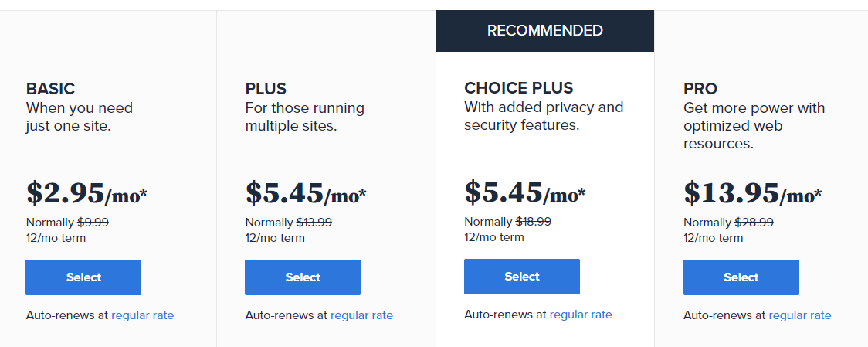Pick the CHOICE PLUS plan Select button
The image size is (868, 347).
point(522,277)
